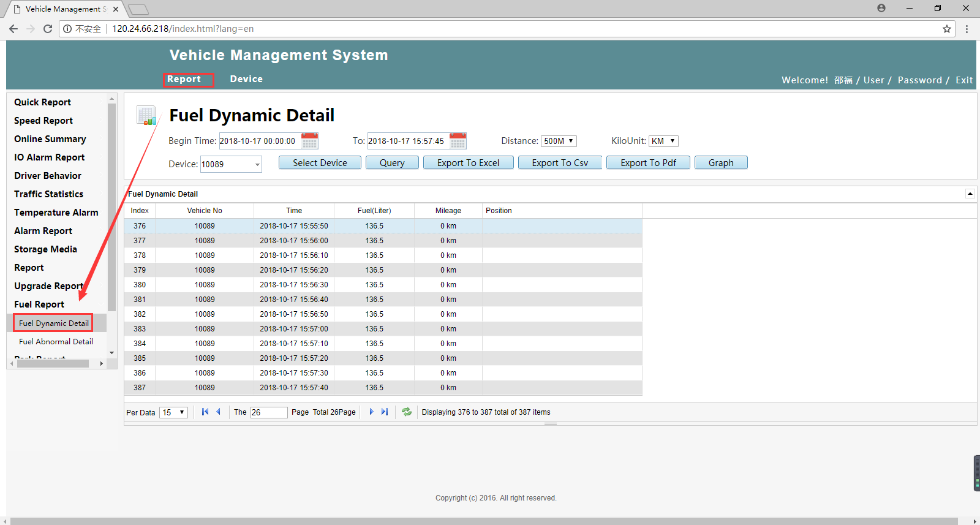Click the Begin Time input field
The width and height of the screenshot is (980, 525).
(260, 141)
